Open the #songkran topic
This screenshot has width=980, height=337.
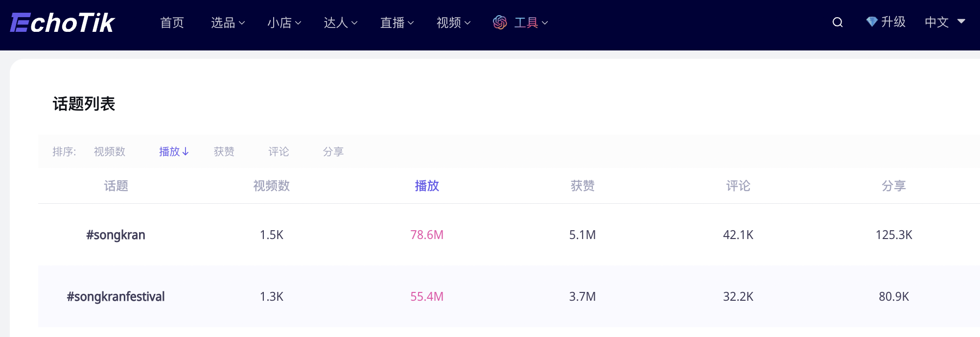[116, 235]
